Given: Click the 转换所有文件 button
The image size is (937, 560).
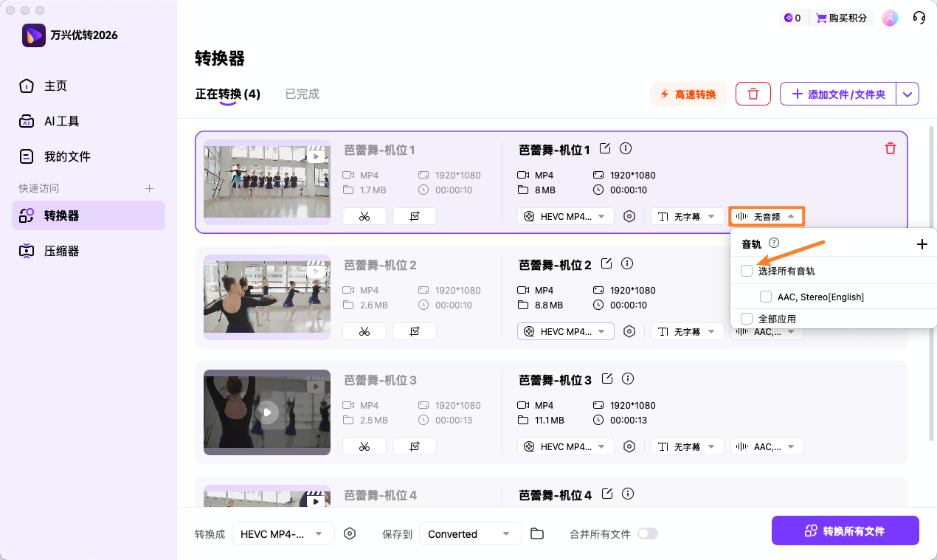Looking at the screenshot, I should [x=845, y=531].
